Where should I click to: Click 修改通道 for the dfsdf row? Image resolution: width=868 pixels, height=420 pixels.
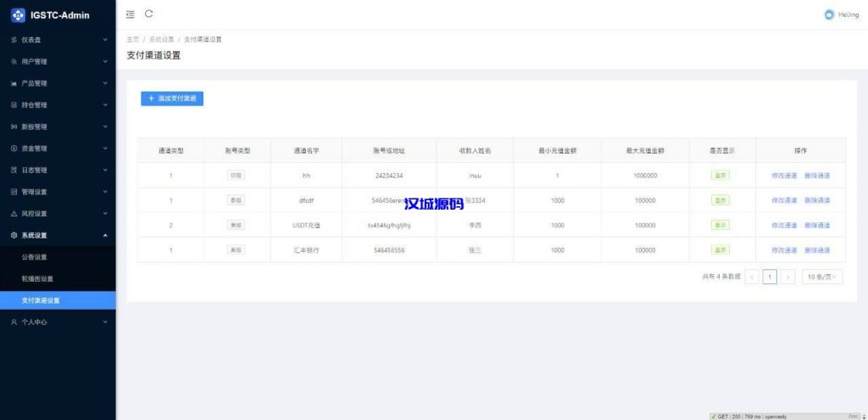[784, 200]
